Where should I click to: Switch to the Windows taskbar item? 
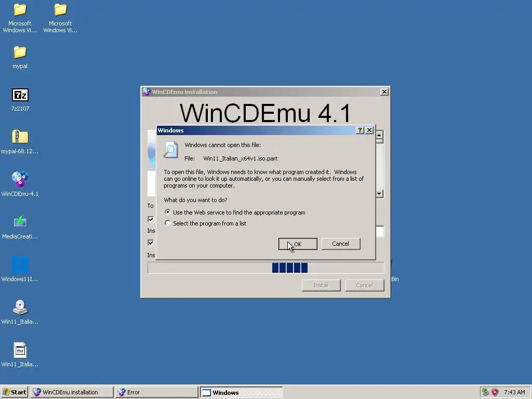pyautogui.click(x=241, y=392)
